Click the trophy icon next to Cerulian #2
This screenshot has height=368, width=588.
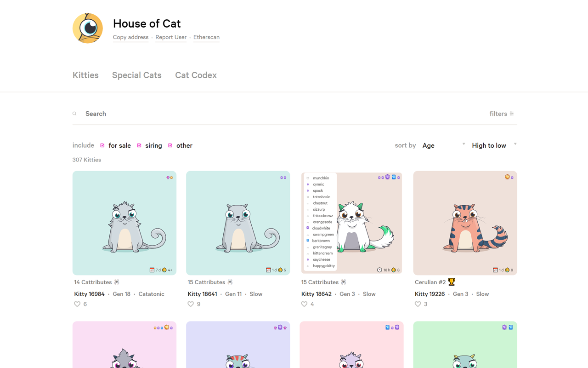click(x=452, y=282)
